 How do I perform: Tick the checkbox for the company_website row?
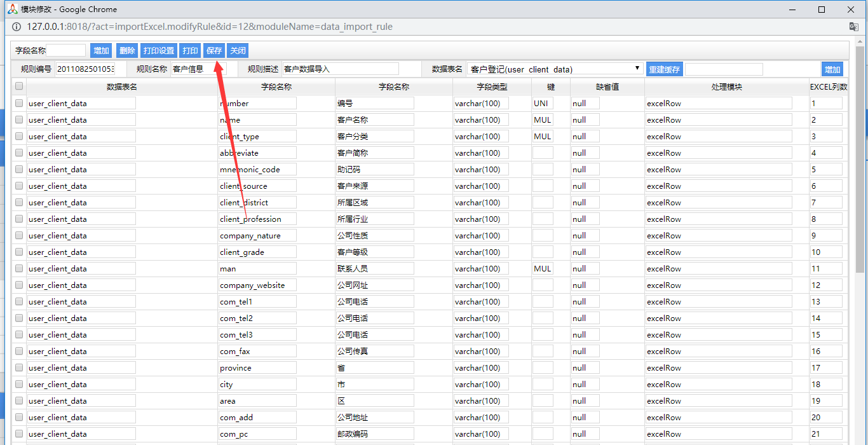[19, 285]
